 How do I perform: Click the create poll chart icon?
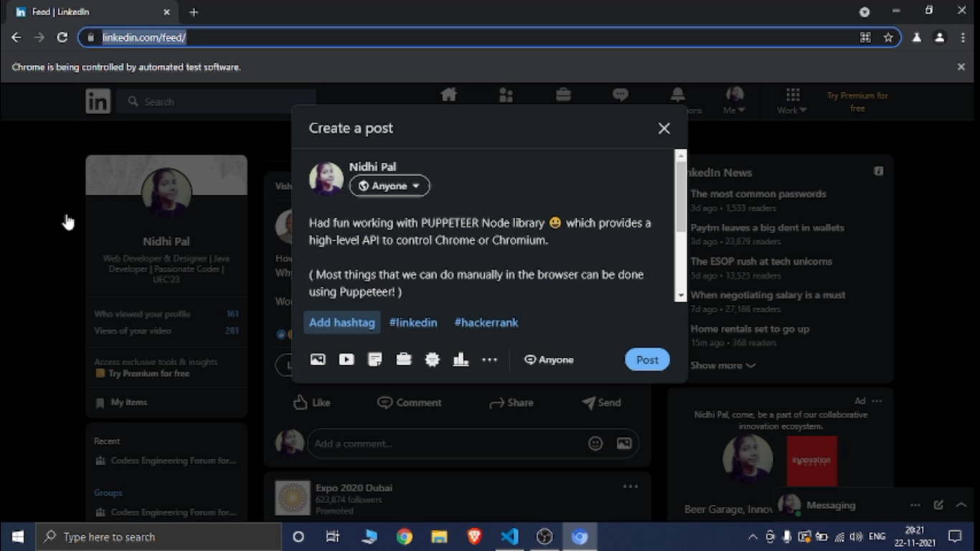pyautogui.click(x=461, y=360)
